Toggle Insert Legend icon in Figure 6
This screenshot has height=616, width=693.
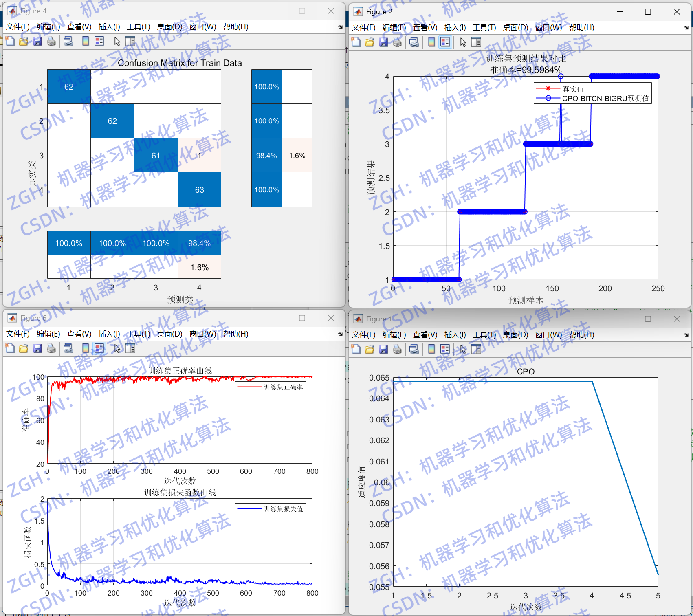99,348
